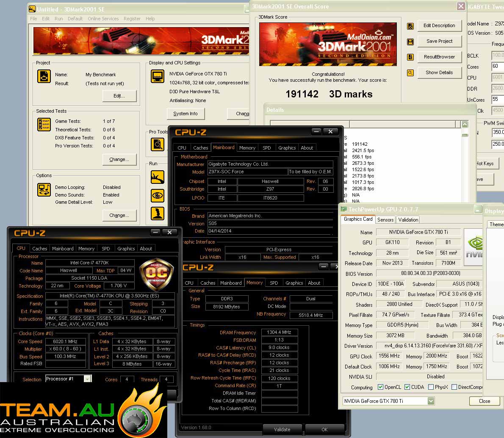
Task: Click the UnCores field showing 55
Action: (x=498, y=100)
